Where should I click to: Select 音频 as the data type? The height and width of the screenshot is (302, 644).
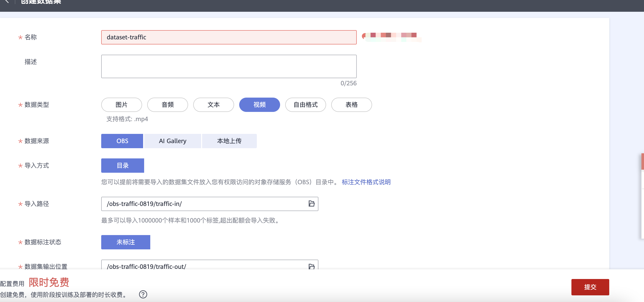click(x=167, y=104)
